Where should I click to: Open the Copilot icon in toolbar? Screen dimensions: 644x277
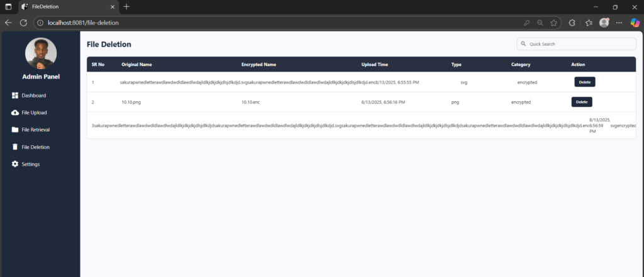pos(635,23)
